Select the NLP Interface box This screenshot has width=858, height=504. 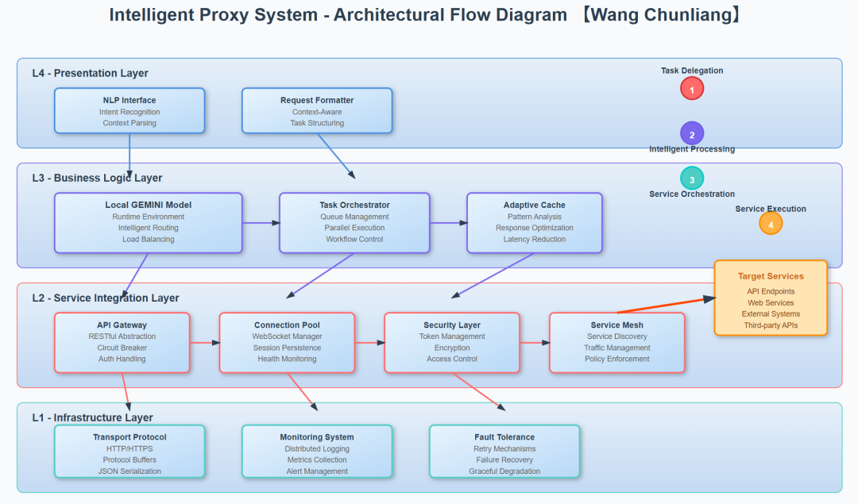pos(129,111)
